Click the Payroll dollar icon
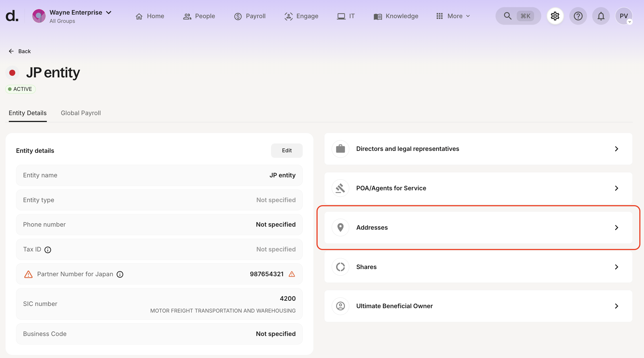The height and width of the screenshot is (358, 644). pos(238,17)
